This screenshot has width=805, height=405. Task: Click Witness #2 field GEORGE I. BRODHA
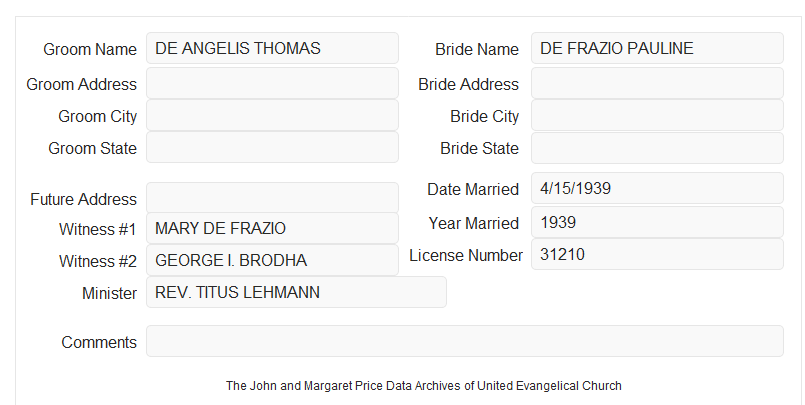[x=272, y=260]
